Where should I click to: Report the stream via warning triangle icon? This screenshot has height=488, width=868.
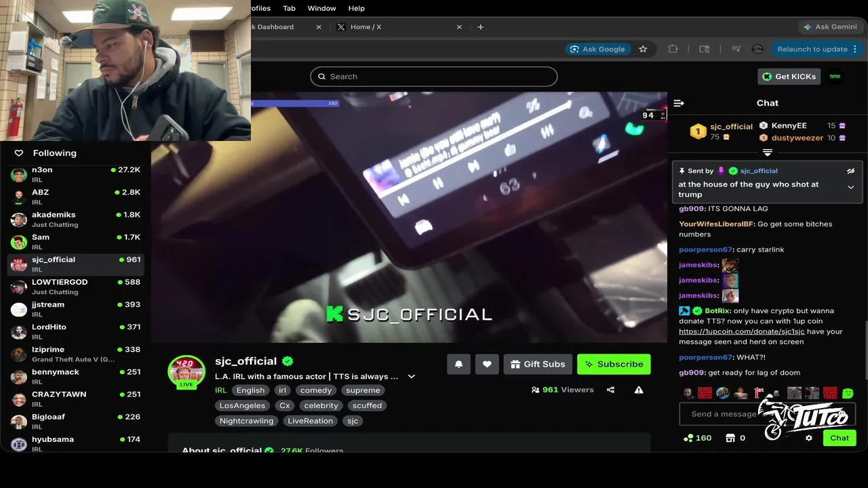point(639,390)
